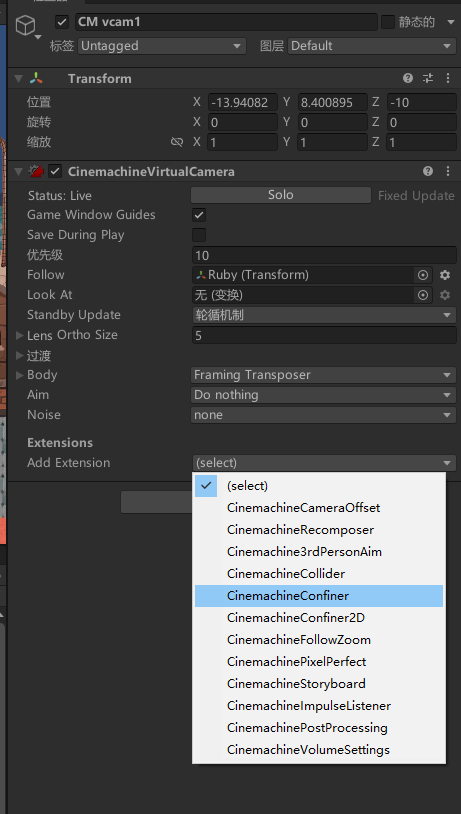Disable the CM vcam1 active checkbox
Screen dimensions: 461x814
[x=62, y=22]
